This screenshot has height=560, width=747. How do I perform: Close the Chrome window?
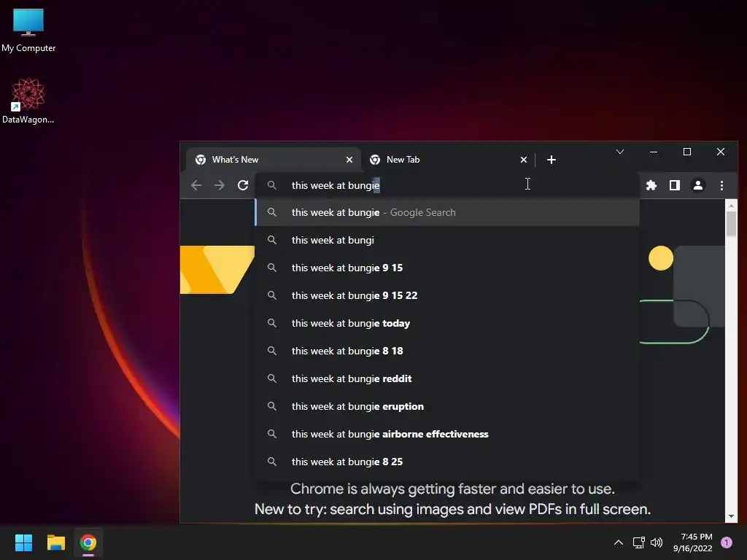720,152
